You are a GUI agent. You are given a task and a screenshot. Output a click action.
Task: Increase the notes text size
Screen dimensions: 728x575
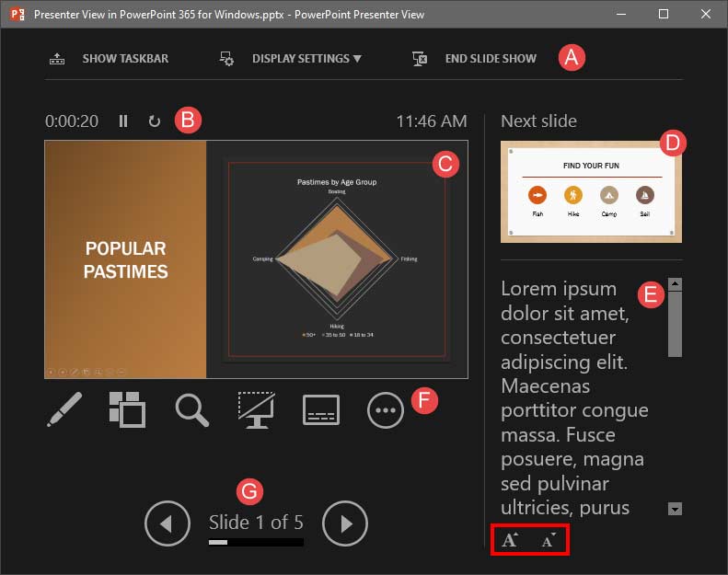[509, 541]
